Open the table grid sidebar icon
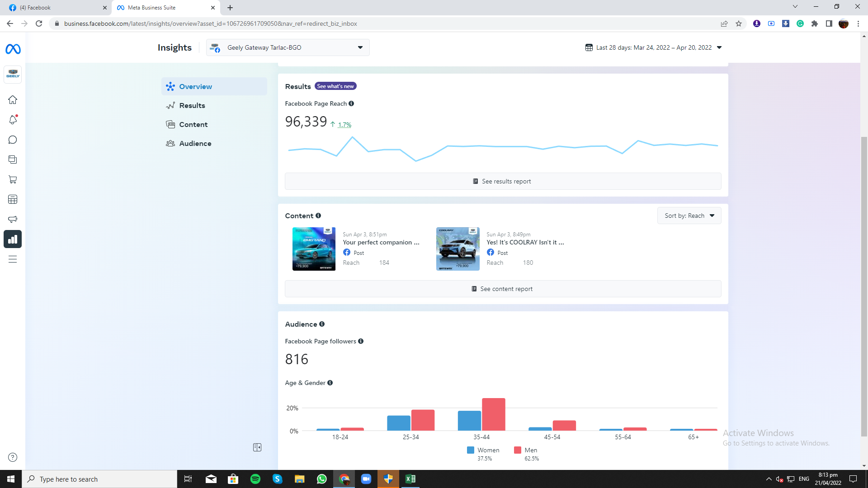The width and height of the screenshot is (868, 488). (13, 199)
